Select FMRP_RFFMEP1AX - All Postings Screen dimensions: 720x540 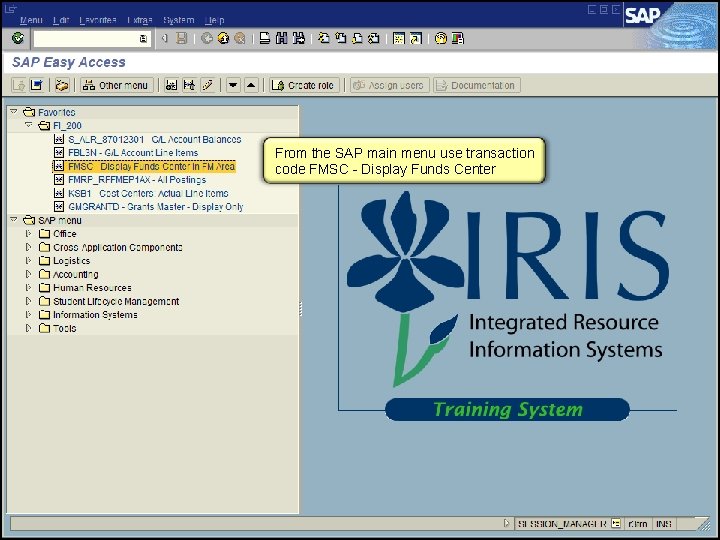tap(137, 180)
